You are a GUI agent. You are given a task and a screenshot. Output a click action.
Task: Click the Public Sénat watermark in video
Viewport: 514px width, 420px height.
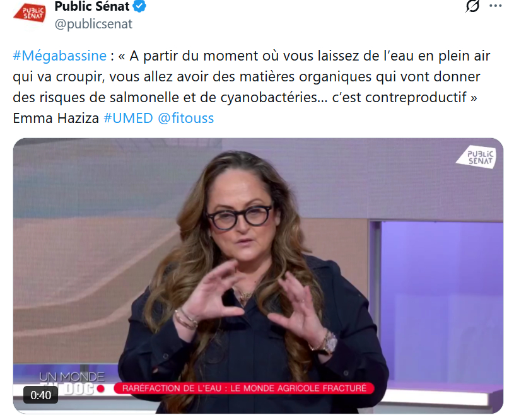[476, 157]
